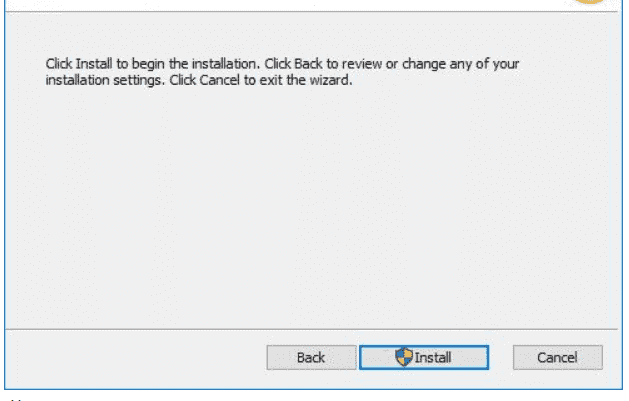Click 'Click Cancel to exit' sentence
The image size is (629, 401).
click(226, 80)
